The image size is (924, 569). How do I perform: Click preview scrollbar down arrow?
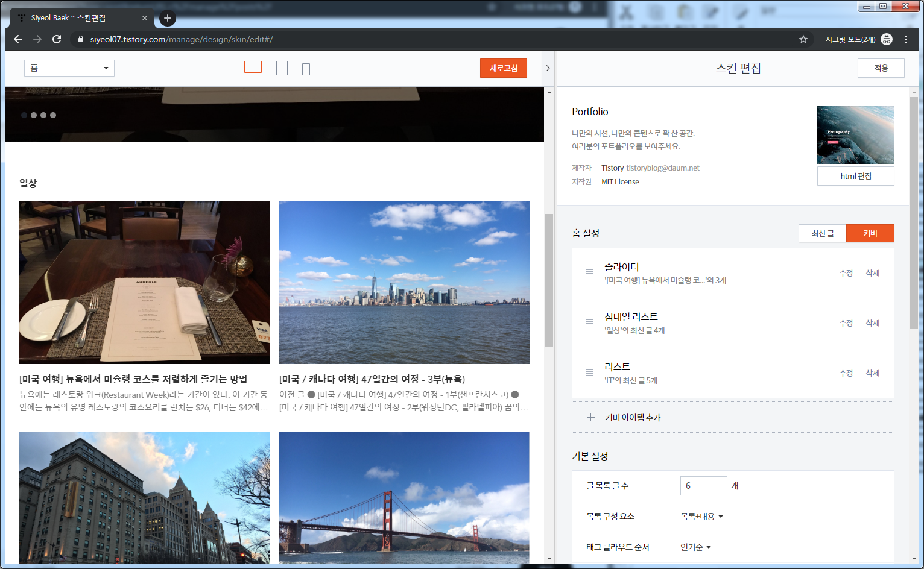(549, 559)
